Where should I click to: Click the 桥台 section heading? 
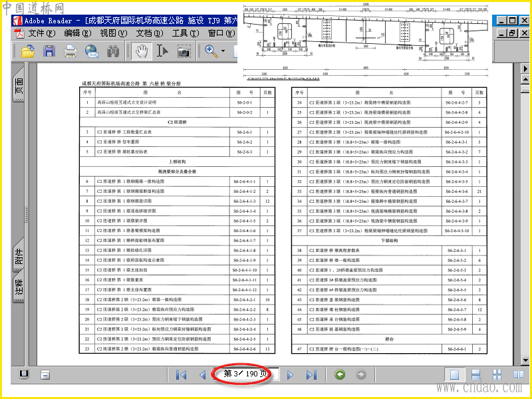(389, 339)
